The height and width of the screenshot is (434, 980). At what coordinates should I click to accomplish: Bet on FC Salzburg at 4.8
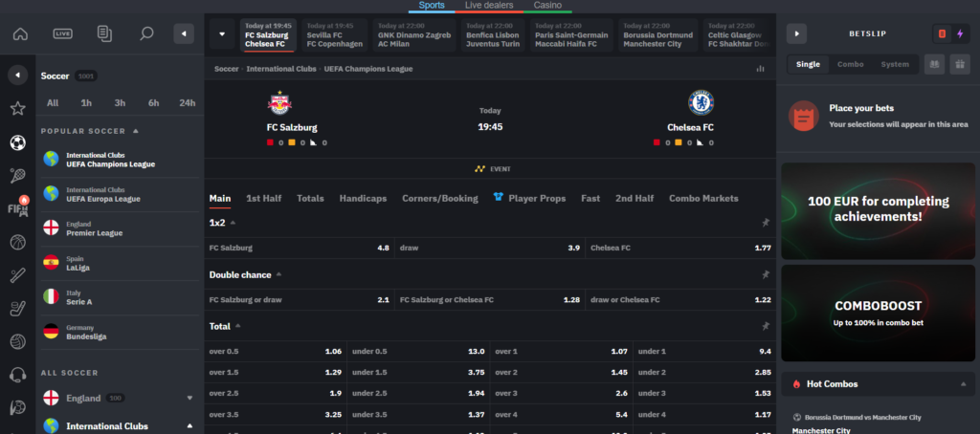click(300, 248)
